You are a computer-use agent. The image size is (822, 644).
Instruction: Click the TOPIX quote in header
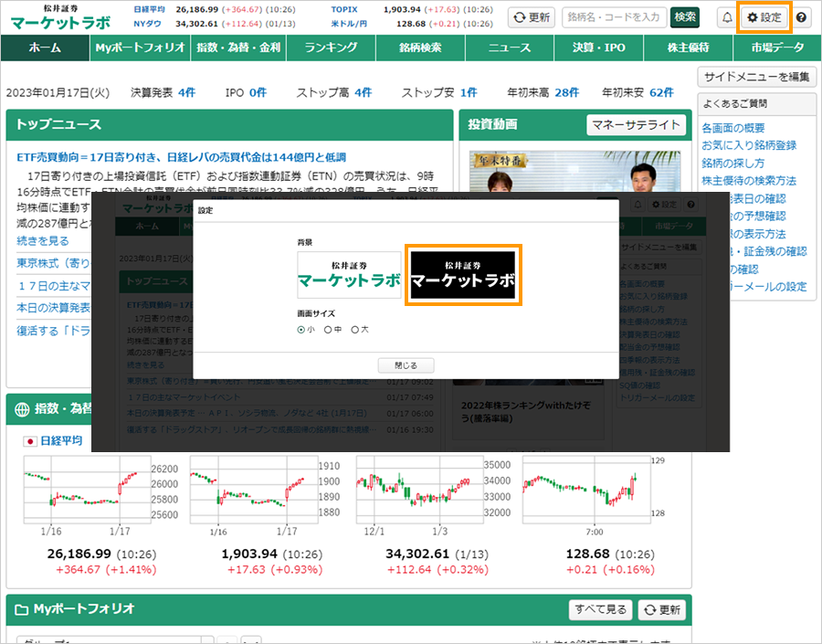(x=412, y=10)
